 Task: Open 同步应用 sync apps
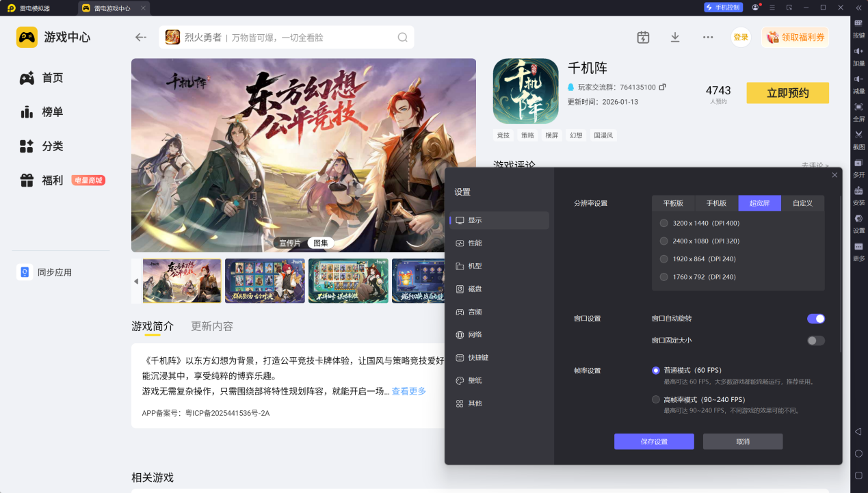[x=45, y=272]
